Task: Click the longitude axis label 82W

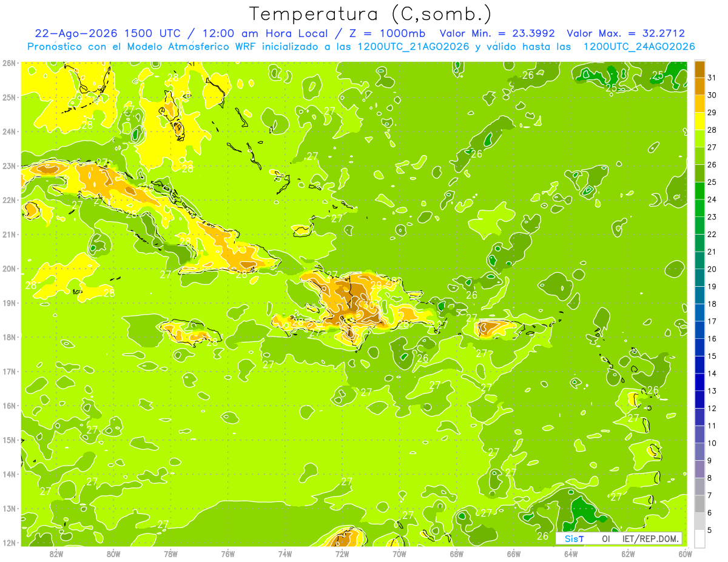Action: coord(56,554)
